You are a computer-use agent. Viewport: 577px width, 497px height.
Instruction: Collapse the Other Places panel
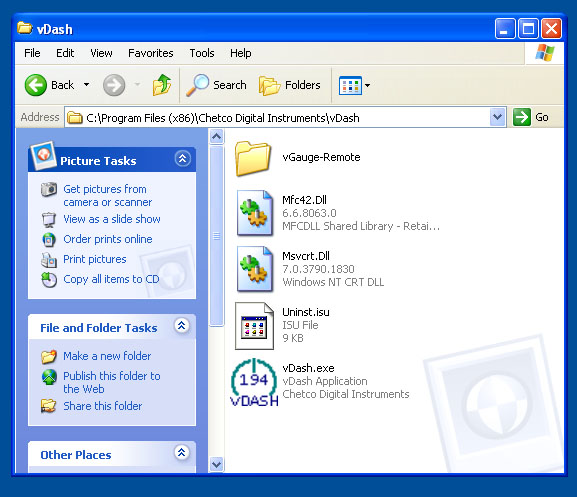click(x=181, y=452)
